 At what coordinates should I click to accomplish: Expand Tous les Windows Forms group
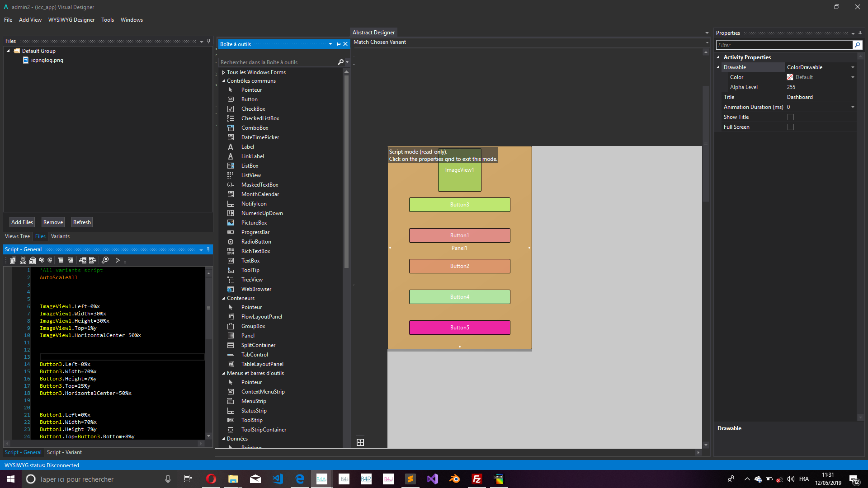pos(223,72)
